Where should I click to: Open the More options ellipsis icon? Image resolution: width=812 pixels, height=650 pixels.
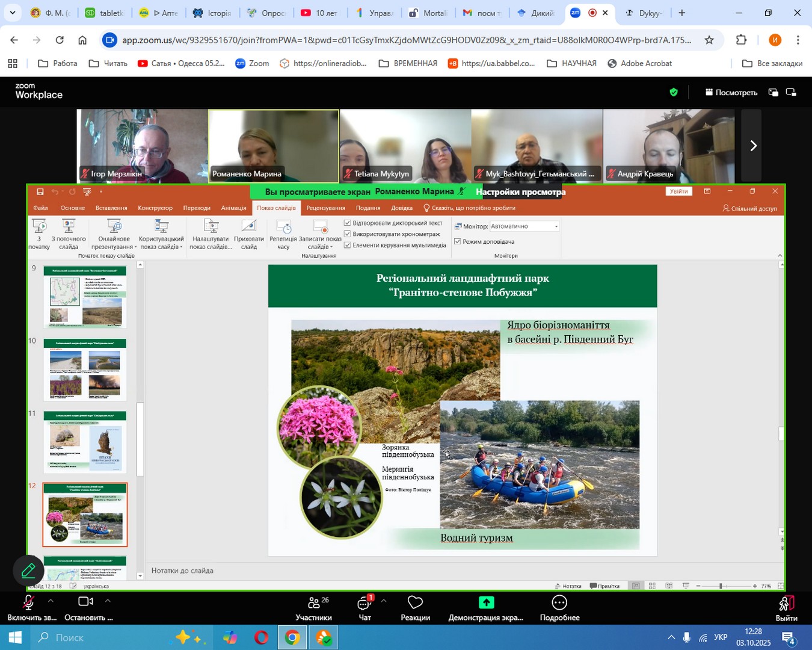point(559,603)
